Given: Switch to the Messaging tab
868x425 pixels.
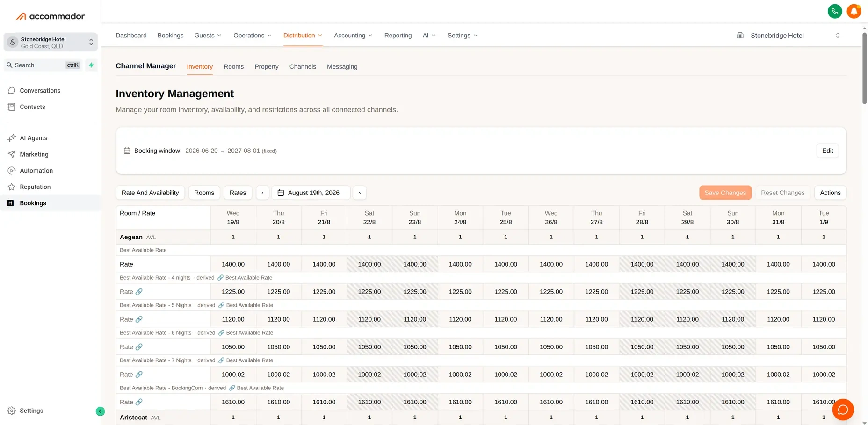Looking at the screenshot, I should tap(342, 67).
